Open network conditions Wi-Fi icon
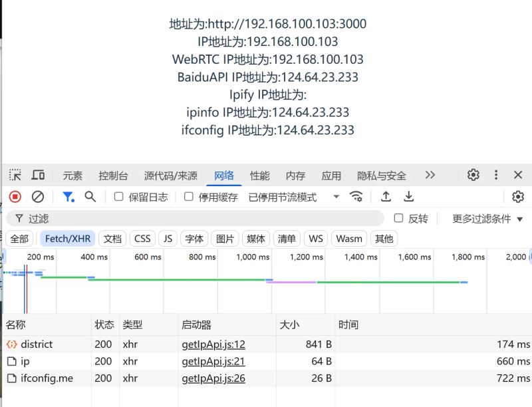 coord(357,197)
